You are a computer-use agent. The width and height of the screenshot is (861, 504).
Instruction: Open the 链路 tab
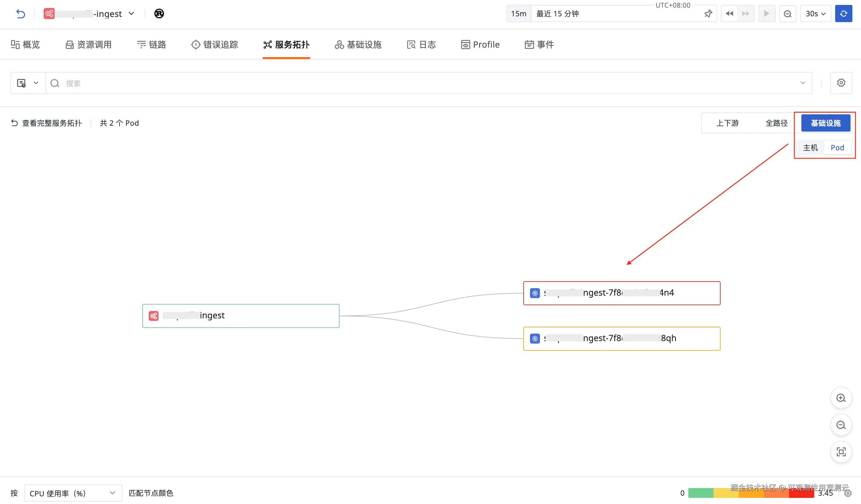[x=151, y=45]
